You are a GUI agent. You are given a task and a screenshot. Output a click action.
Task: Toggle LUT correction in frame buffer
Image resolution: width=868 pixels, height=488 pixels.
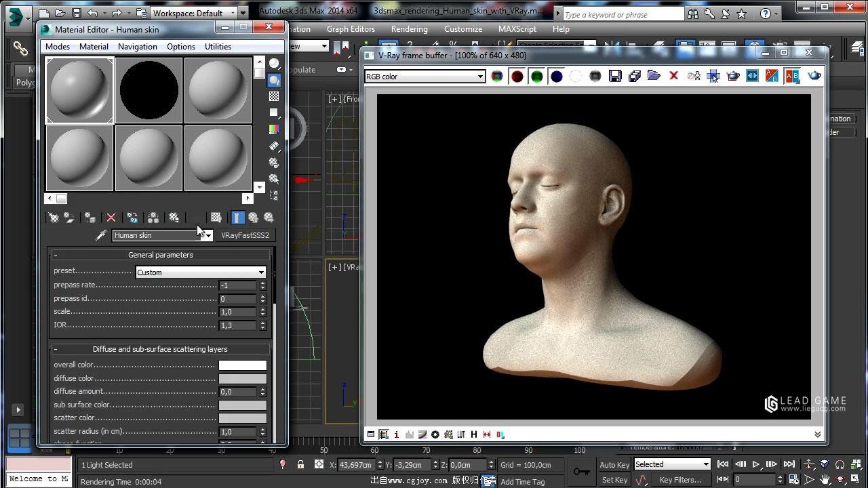pyautogui.click(x=461, y=434)
